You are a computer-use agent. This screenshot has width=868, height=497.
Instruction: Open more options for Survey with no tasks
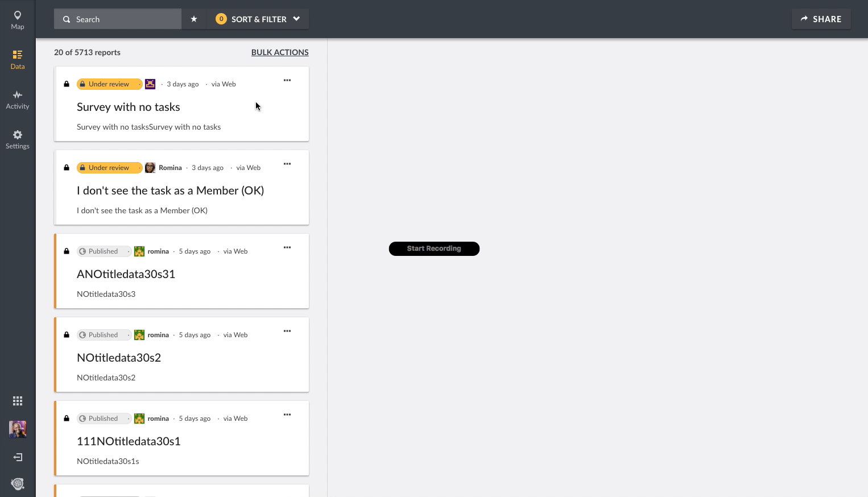click(287, 80)
